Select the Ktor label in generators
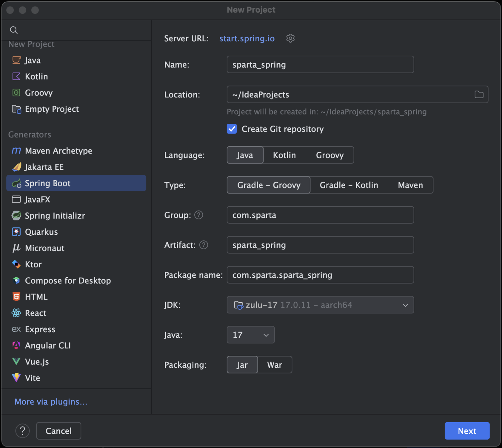This screenshot has height=448, width=502. [x=33, y=264]
